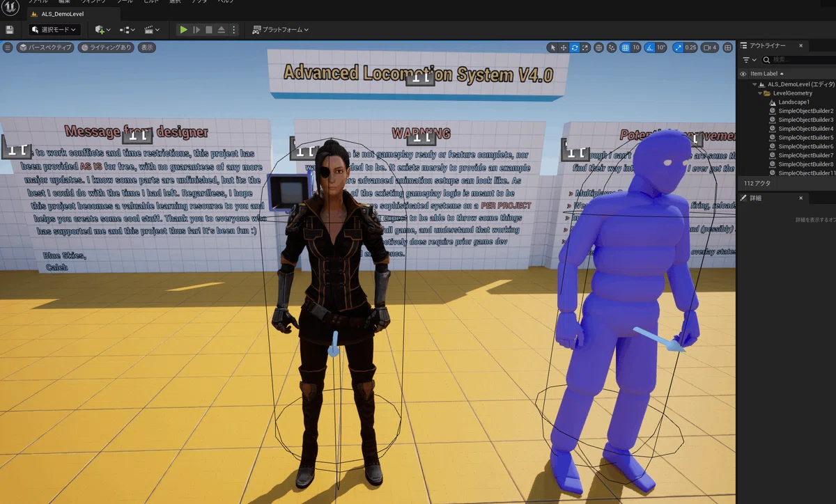Toggle rotation angle snapping icon
Image resolution: width=836 pixels, height=504 pixels.
(649, 47)
